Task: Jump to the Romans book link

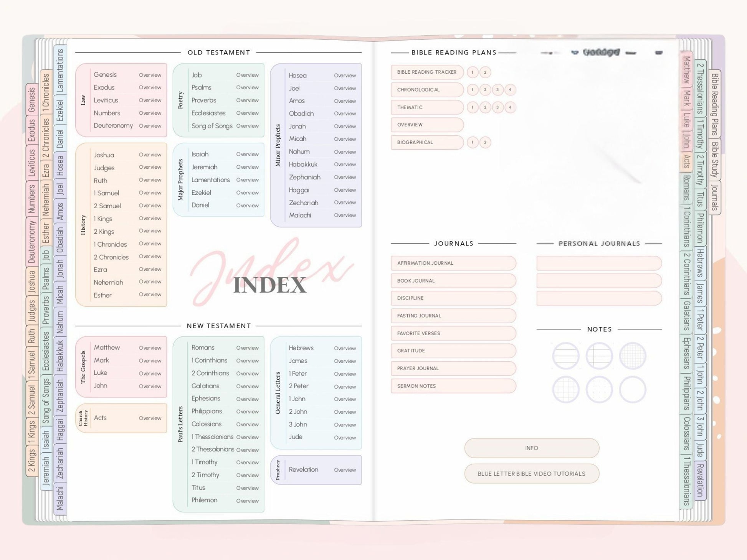Action: point(203,348)
